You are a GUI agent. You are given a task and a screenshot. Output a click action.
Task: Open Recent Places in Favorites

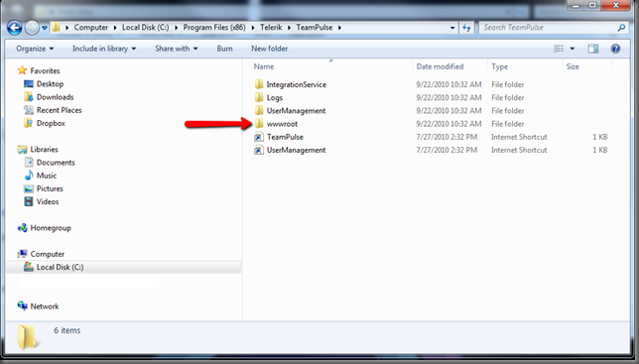pyautogui.click(x=60, y=110)
